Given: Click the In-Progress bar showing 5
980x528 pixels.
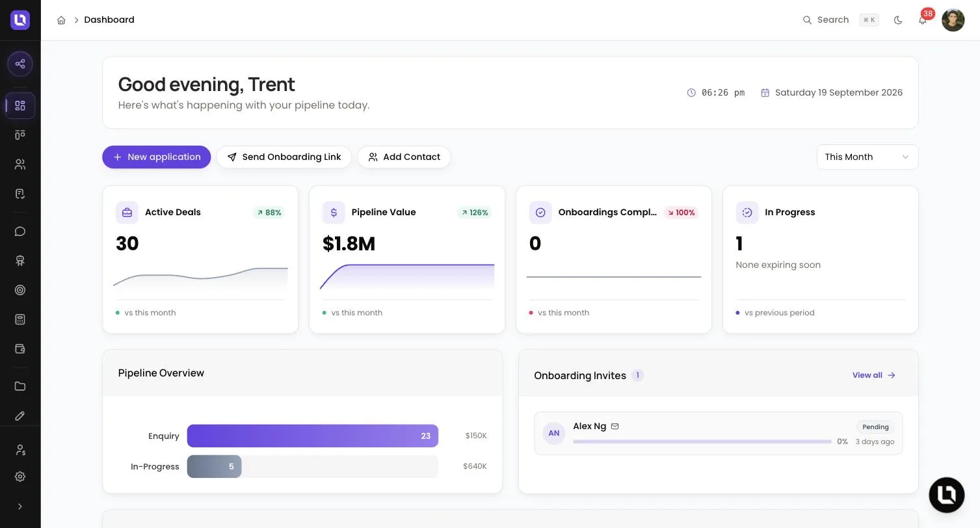Looking at the screenshot, I should pyautogui.click(x=215, y=466).
